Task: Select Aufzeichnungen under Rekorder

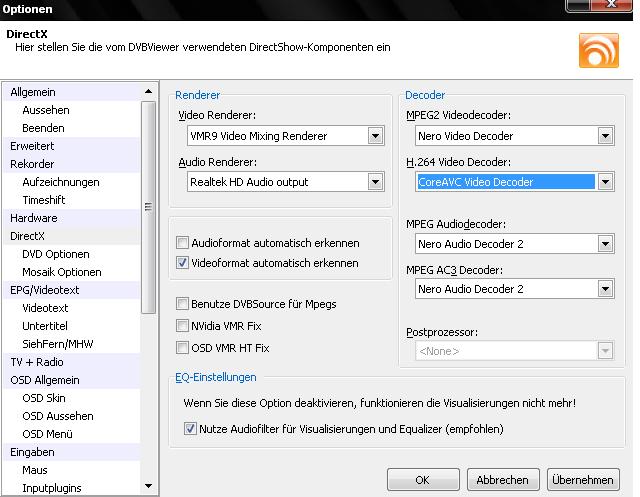Action: [x=61, y=182]
